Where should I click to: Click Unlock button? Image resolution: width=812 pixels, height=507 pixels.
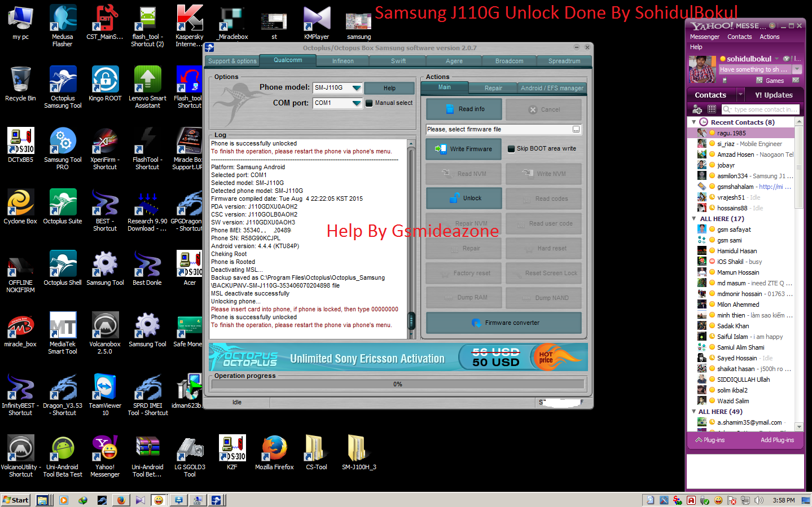464,199
